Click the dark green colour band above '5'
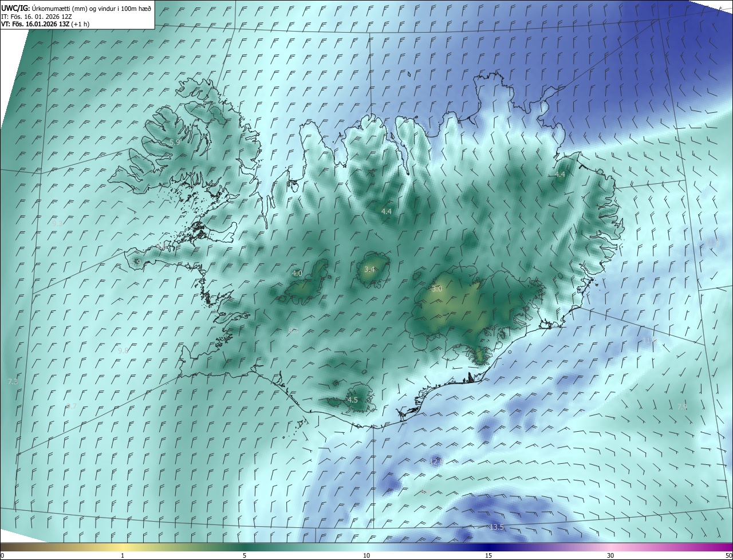The height and width of the screenshot is (560, 733). point(245,547)
